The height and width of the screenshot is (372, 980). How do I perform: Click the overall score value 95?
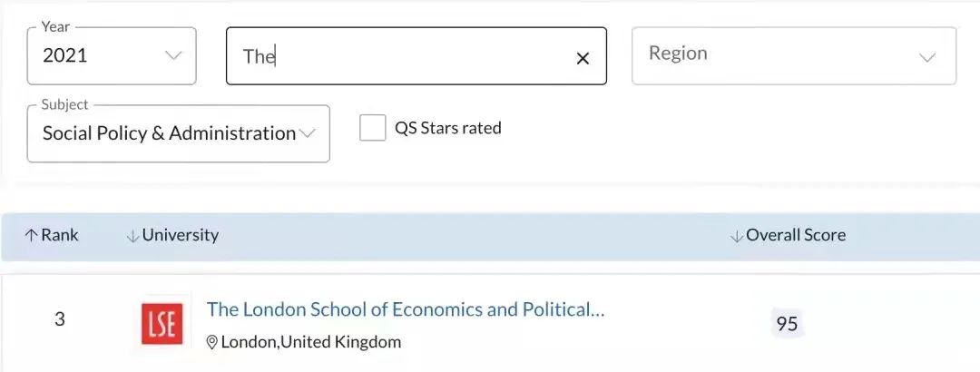click(787, 324)
